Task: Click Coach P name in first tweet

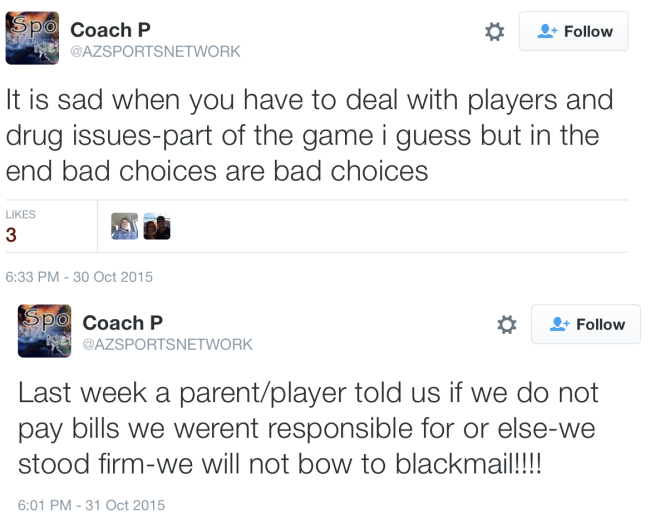Action: click(110, 30)
